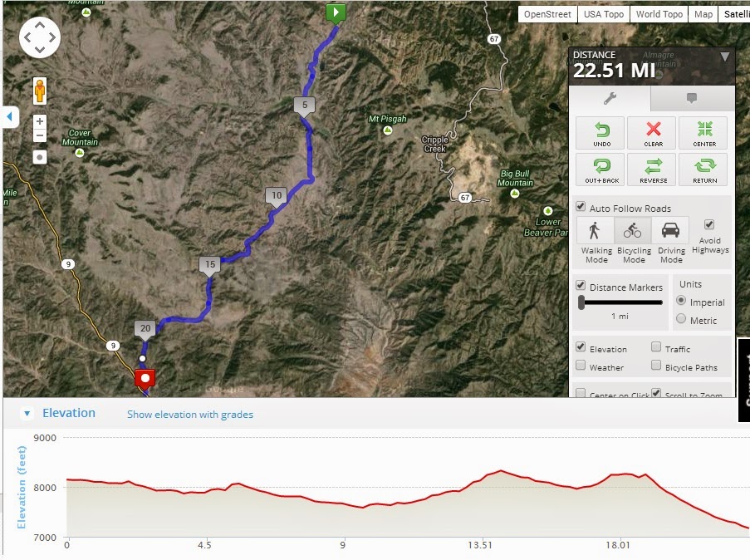750x560 pixels.
Task: Click the red route end marker
Action: tap(145, 379)
